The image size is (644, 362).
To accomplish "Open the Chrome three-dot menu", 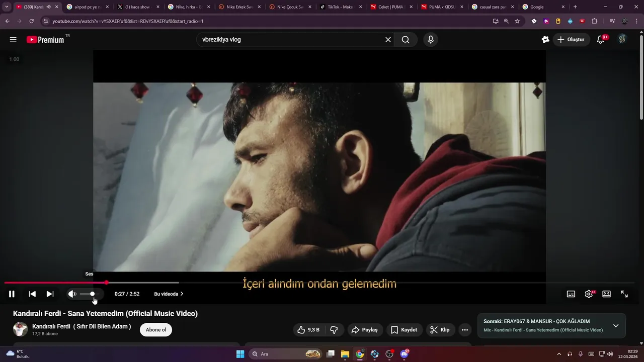I will tap(637, 21).
